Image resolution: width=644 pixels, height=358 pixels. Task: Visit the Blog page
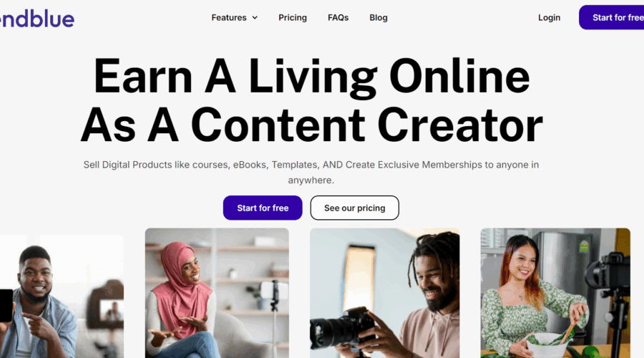pos(379,18)
